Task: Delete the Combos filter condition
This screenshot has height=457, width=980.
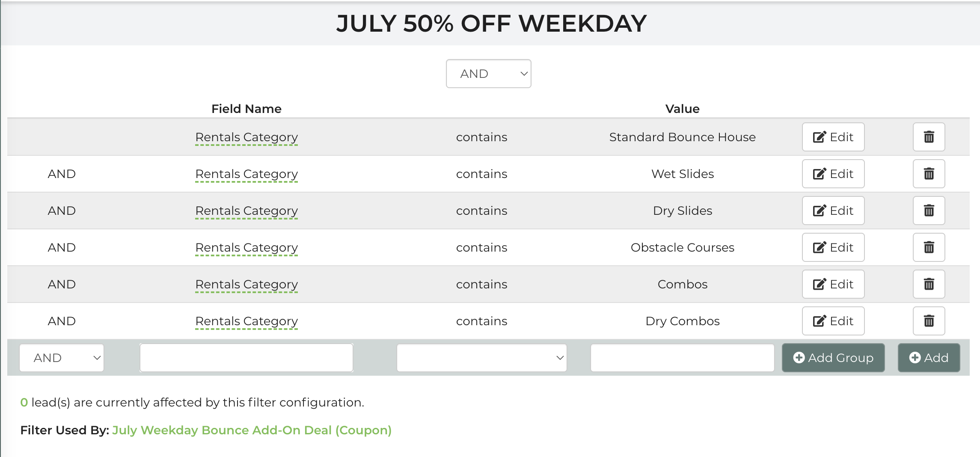Action: [929, 284]
